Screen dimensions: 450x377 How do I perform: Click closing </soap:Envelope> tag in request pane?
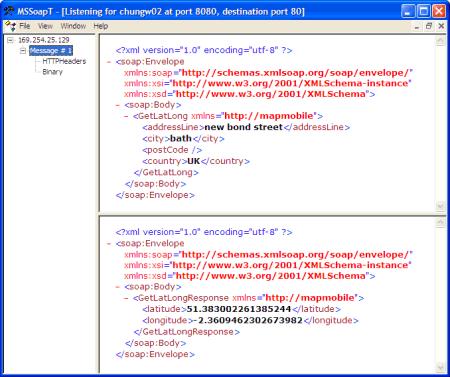[x=155, y=195]
